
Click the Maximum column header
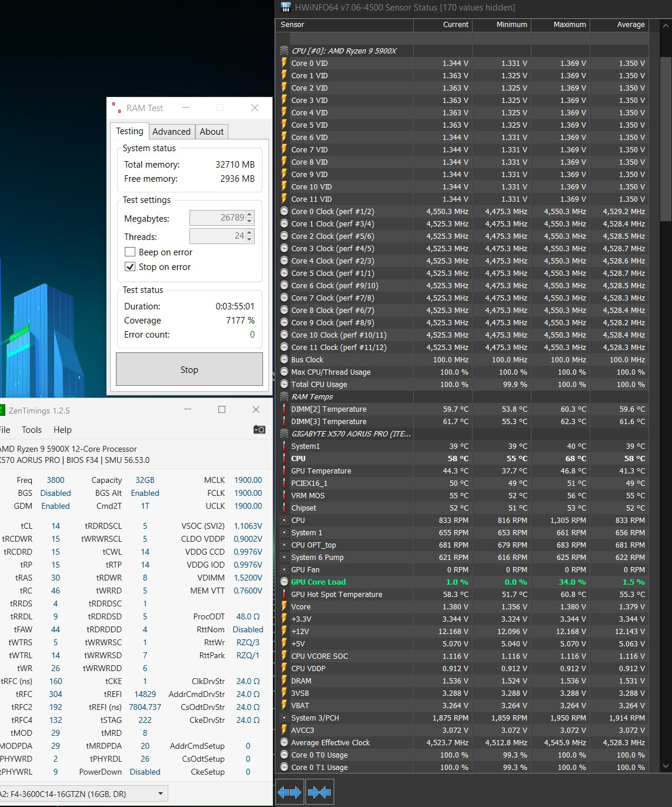560,25
